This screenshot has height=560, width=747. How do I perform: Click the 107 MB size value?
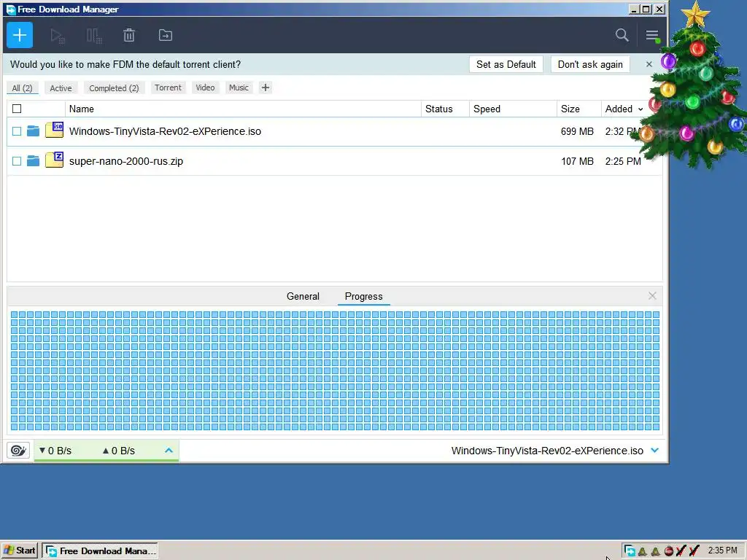click(x=577, y=161)
